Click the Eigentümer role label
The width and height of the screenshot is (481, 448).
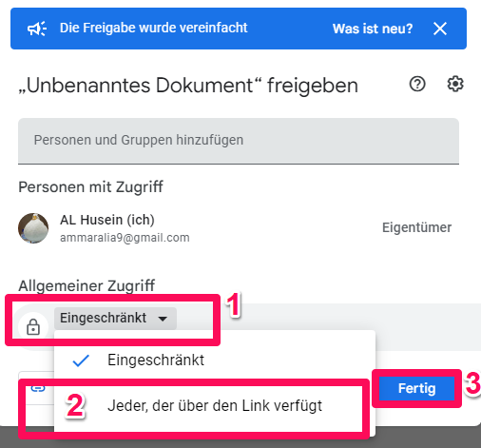click(416, 227)
